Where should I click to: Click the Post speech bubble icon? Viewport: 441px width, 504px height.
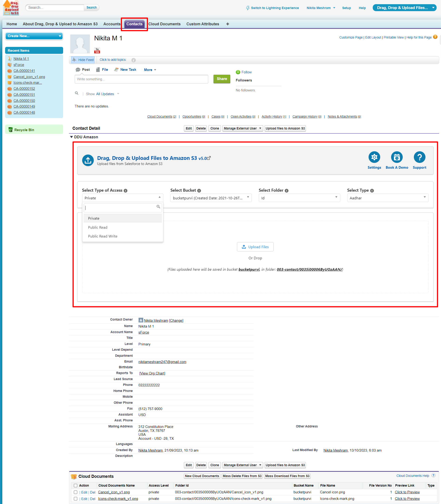tap(78, 70)
